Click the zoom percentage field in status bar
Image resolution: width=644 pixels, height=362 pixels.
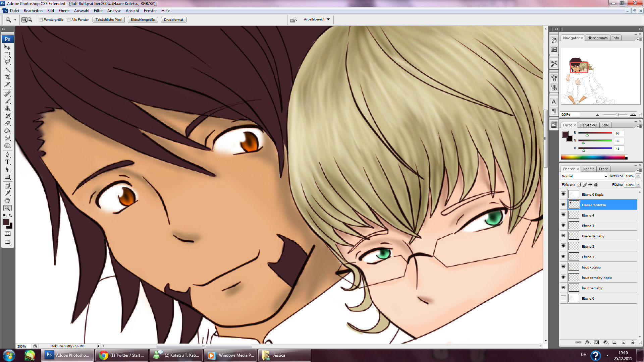point(23,346)
